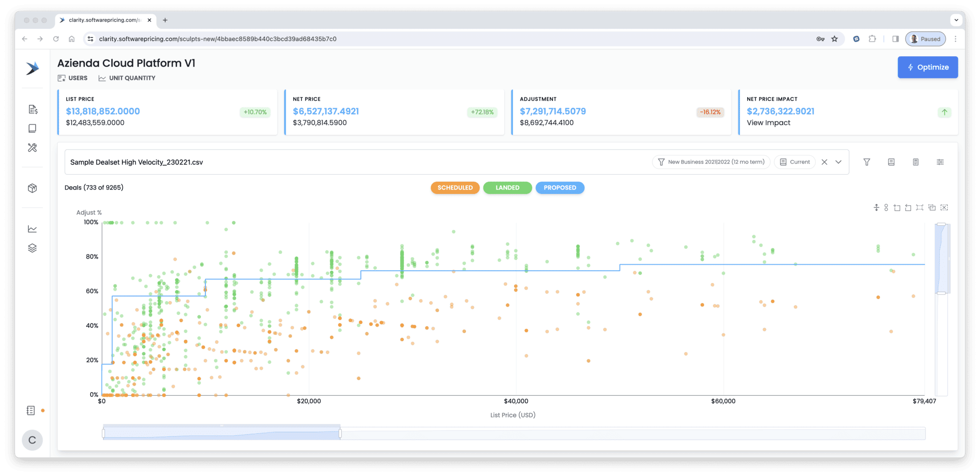The height and width of the screenshot is (476, 980).
Task: Click the keep-selection chart tool
Action: 932,208
